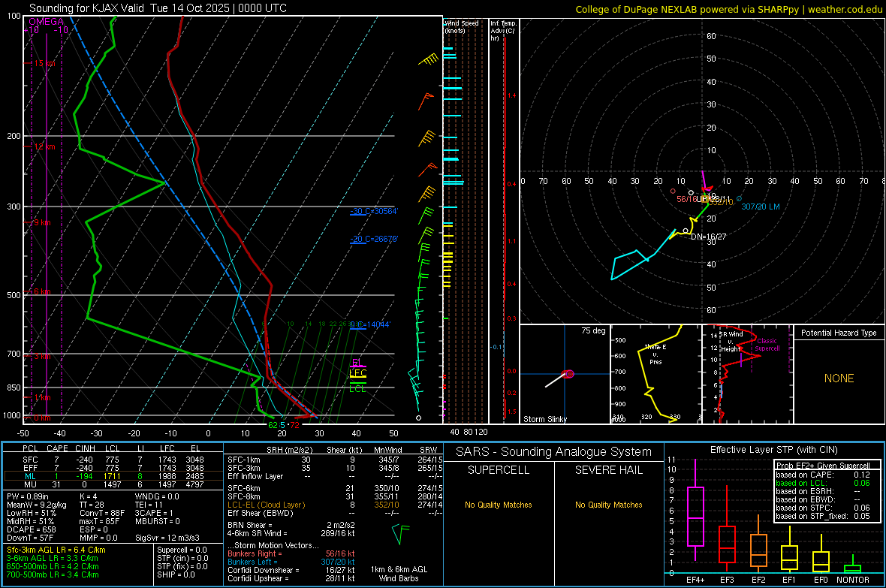This screenshot has height=588, width=886.
Task: Click the Supercell = 0.0 composite value
Action: tap(182, 550)
